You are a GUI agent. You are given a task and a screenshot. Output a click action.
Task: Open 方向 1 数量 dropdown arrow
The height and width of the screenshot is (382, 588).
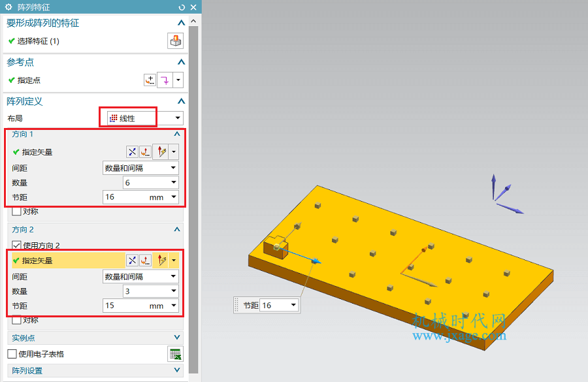[x=174, y=183]
